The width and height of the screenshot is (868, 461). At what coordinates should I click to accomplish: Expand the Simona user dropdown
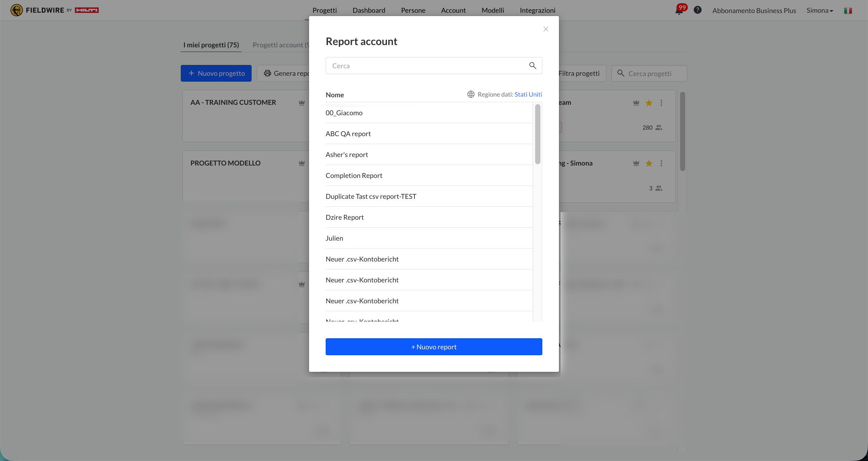coord(819,10)
